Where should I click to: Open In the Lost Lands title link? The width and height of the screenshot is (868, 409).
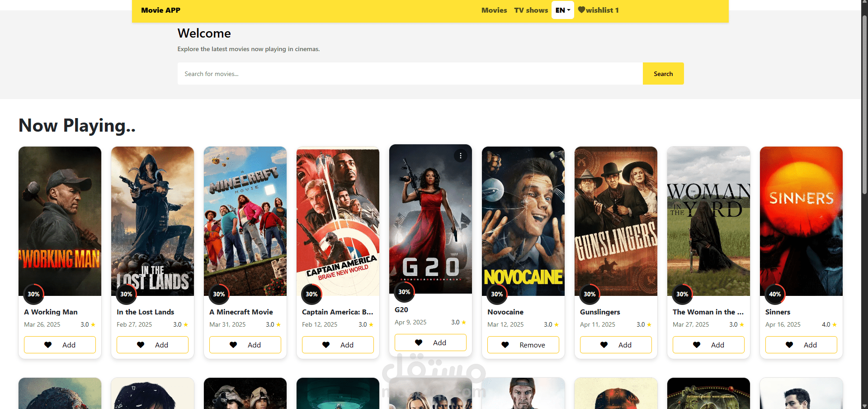(145, 312)
